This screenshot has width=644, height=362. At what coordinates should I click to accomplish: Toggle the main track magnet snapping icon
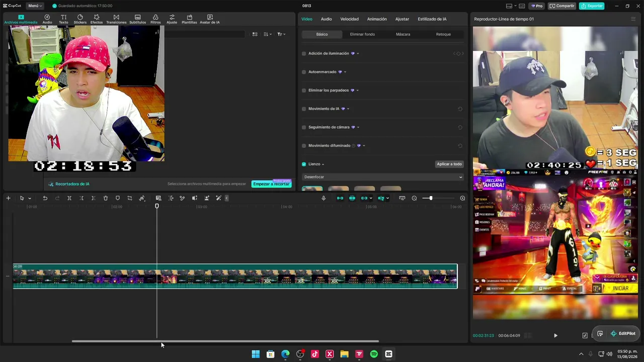340,198
